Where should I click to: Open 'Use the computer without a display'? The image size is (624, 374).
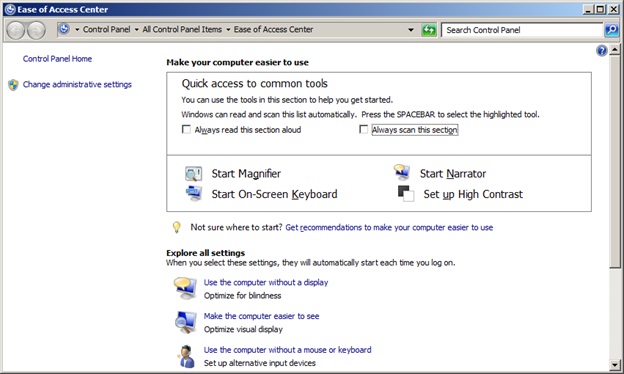click(266, 282)
